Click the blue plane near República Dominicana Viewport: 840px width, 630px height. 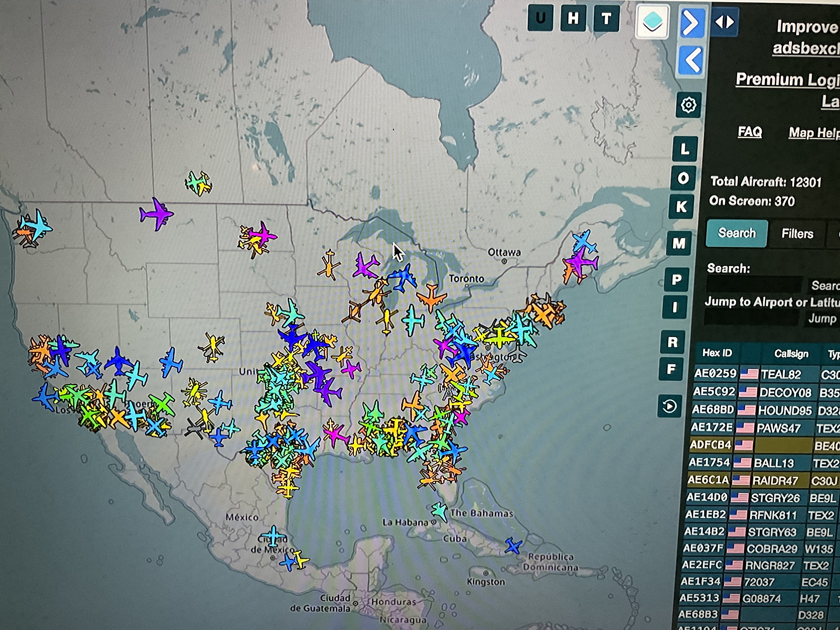(x=513, y=546)
